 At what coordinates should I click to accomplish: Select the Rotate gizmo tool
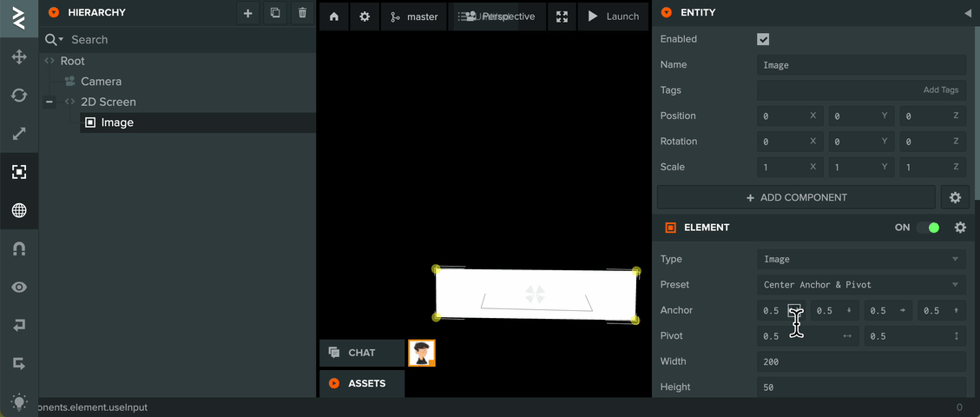pyautogui.click(x=19, y=96)
